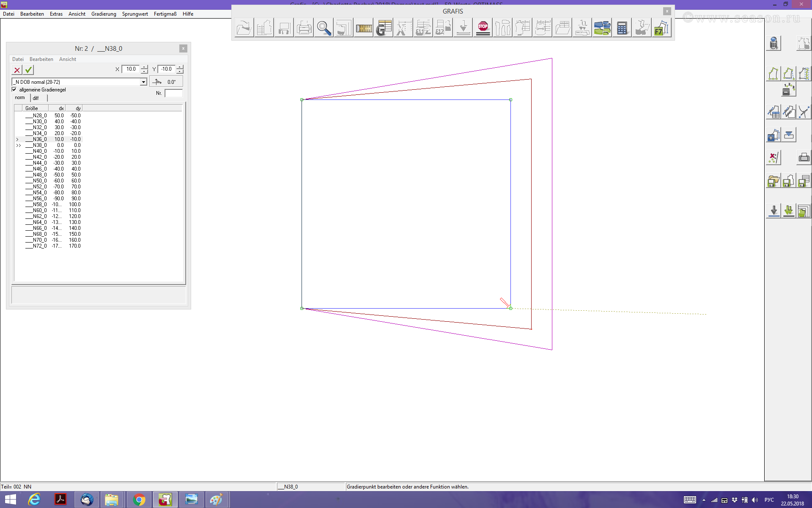The width and height of the screenshot is (812, 508).
Task: Select the N44_0 size row
Action: tap(40, 163)
